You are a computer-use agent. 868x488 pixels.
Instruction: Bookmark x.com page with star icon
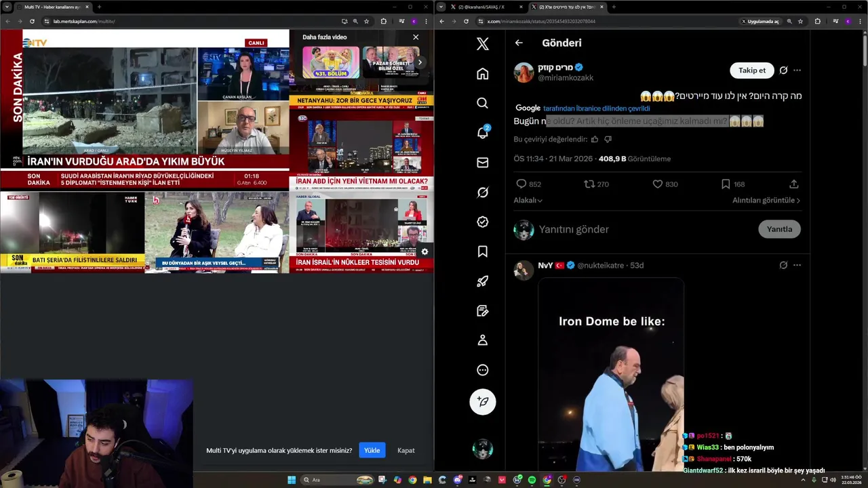coord(800,21)
